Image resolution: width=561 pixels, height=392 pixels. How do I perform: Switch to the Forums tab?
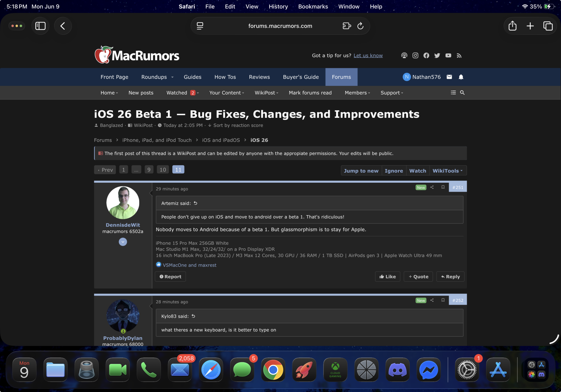(341, 77)
